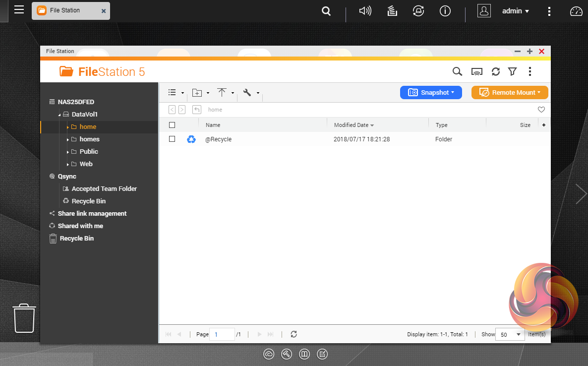Image resolution: width=588 pixels, height=366 pixels.
Task: Expand the Remote Mount dropdown
Action: (x=509, y=92)
